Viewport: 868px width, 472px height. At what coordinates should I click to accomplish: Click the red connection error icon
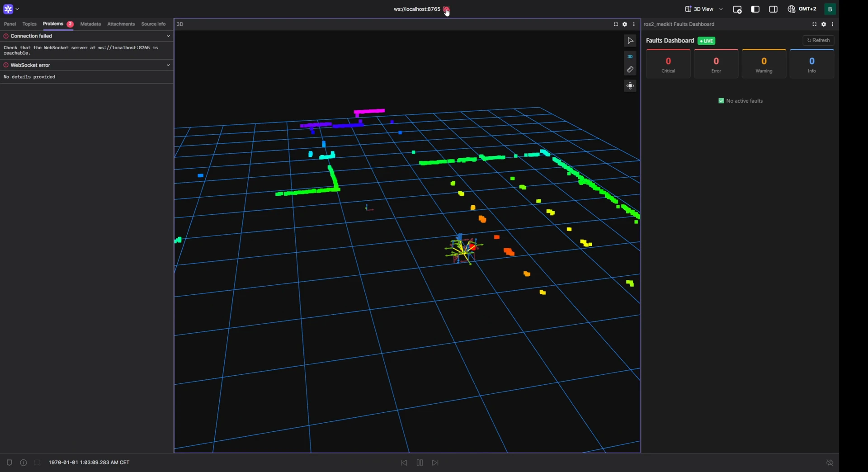click(x=446, y=9)
